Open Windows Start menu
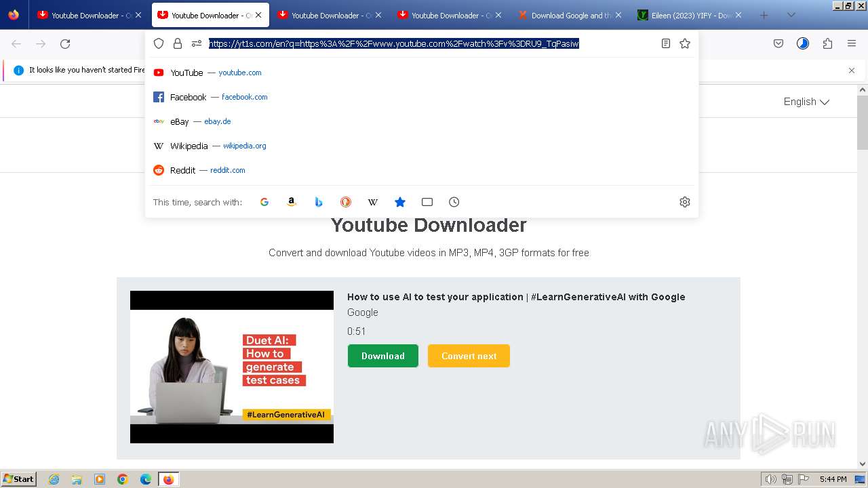 point(18,479)
